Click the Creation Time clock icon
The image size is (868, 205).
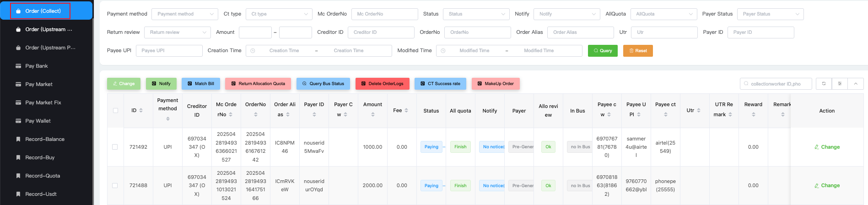tap(253, 51)
